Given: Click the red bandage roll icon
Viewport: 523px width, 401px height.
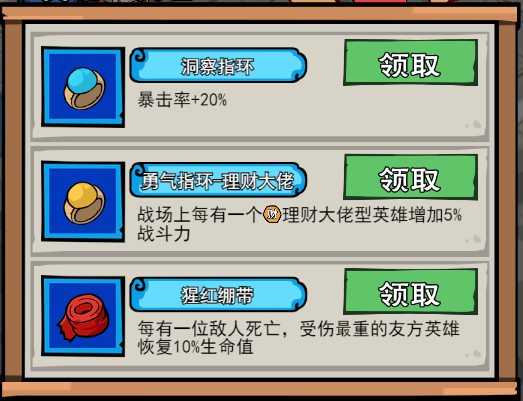Looking at the screenshot, I should click(x=83, y=316).
